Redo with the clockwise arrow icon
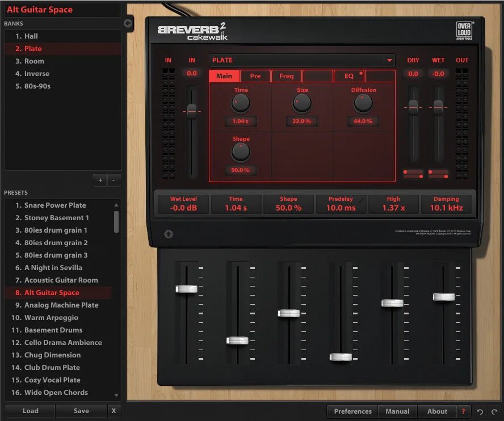504x421 pixels. pos(494,412)
